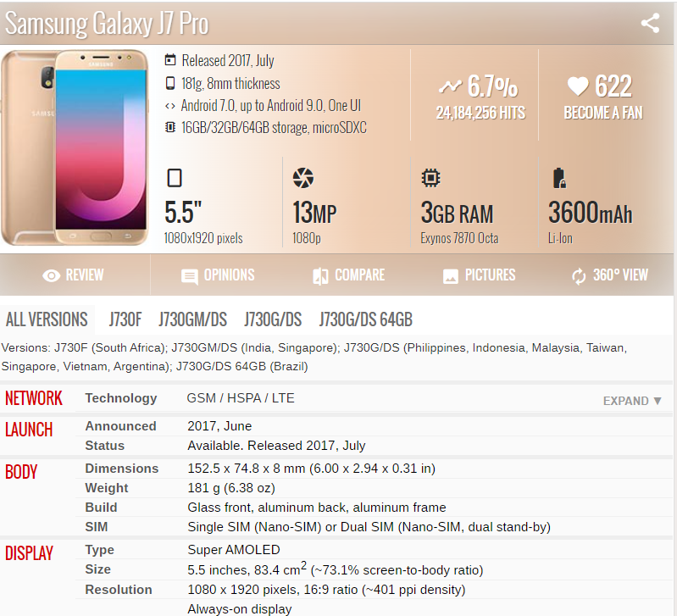Open the J730G/DS 64GB version tab
Viewport: 677px width, 616px height.
(365, 319)
